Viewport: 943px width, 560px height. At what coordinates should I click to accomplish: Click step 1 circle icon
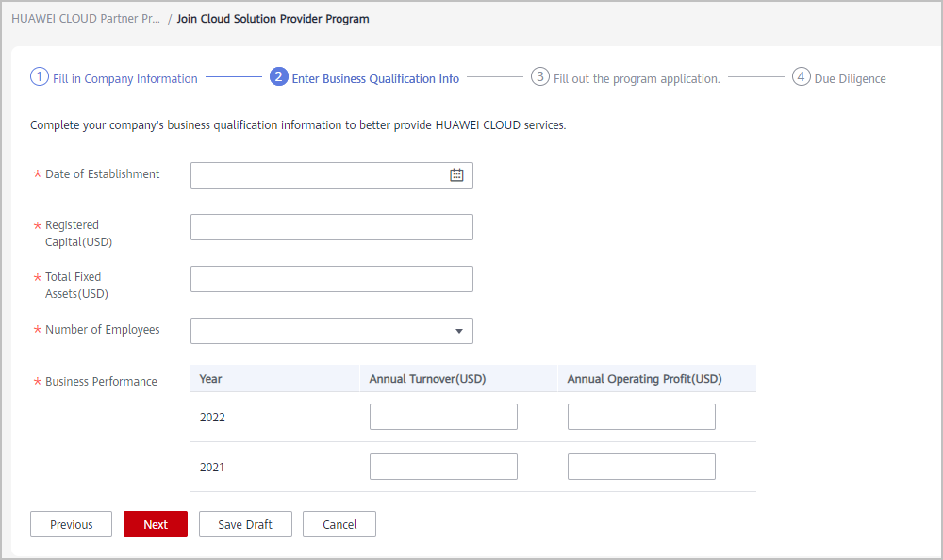pyautogui.click(x=40, y=77)
